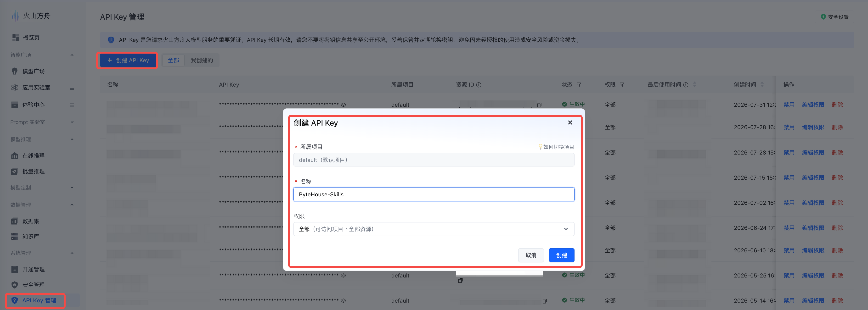The height and width of the screenshot is (310, 868).
Task: Click the 最后使用时间 info icon
Action: pos(686,85)
